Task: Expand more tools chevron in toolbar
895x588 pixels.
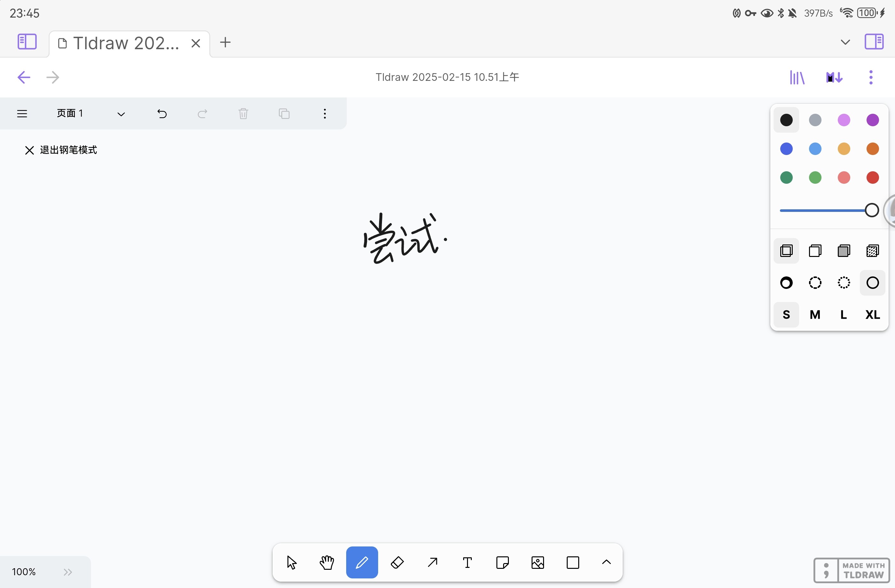Action: click(x=606, y=562)
